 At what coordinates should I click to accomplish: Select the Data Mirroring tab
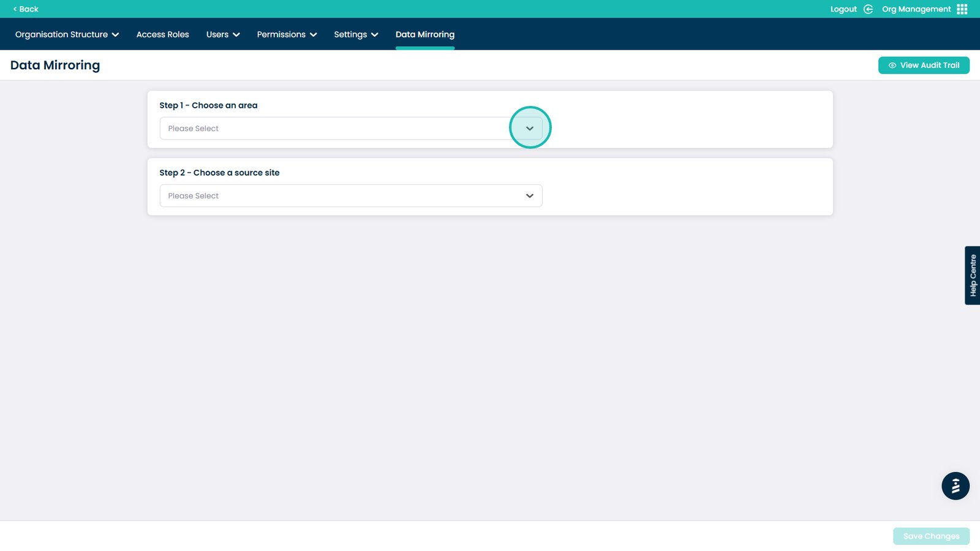[x=424, y=35]
